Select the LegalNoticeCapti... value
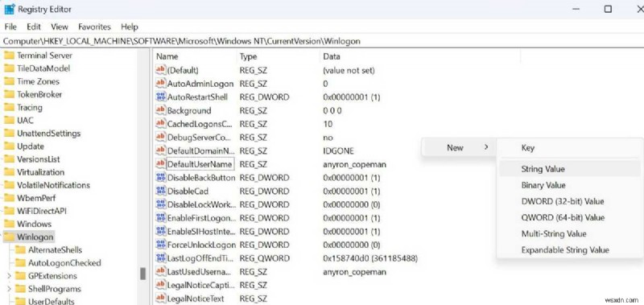This screenshot has height=305, width=644. 201,285
